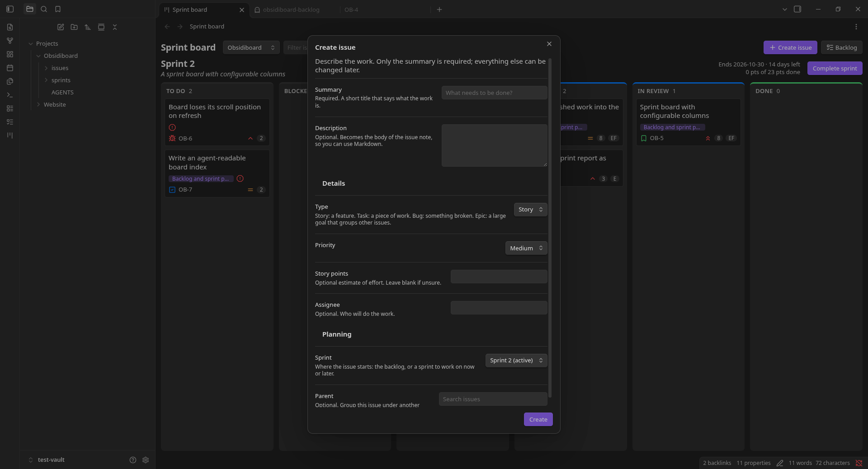Click the insert template copy icon in the ribbon
The width and height of the screenshot is (868, 469).
[10, 81]
